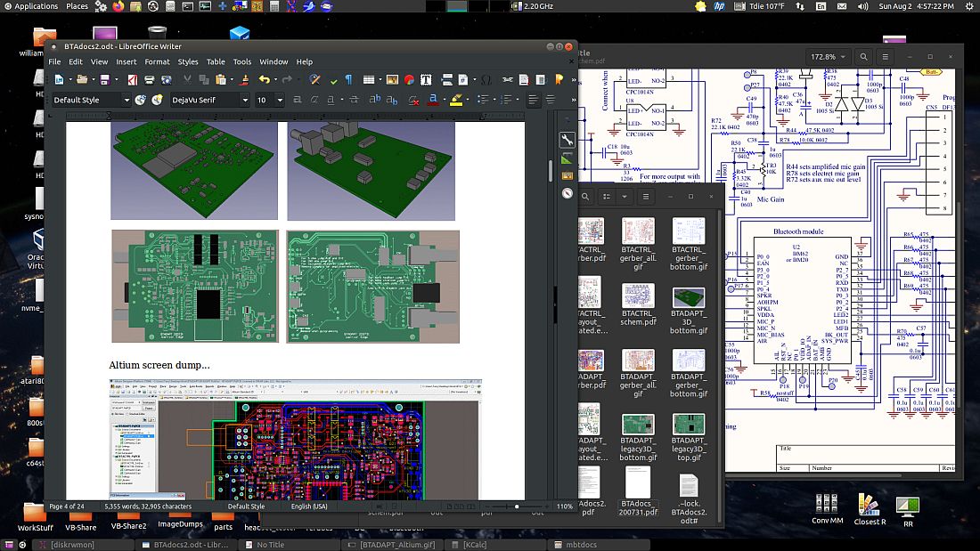Open the Insert Table grid dropdown arrow
This screenshot has width=980, height=551.
(380, 80)
